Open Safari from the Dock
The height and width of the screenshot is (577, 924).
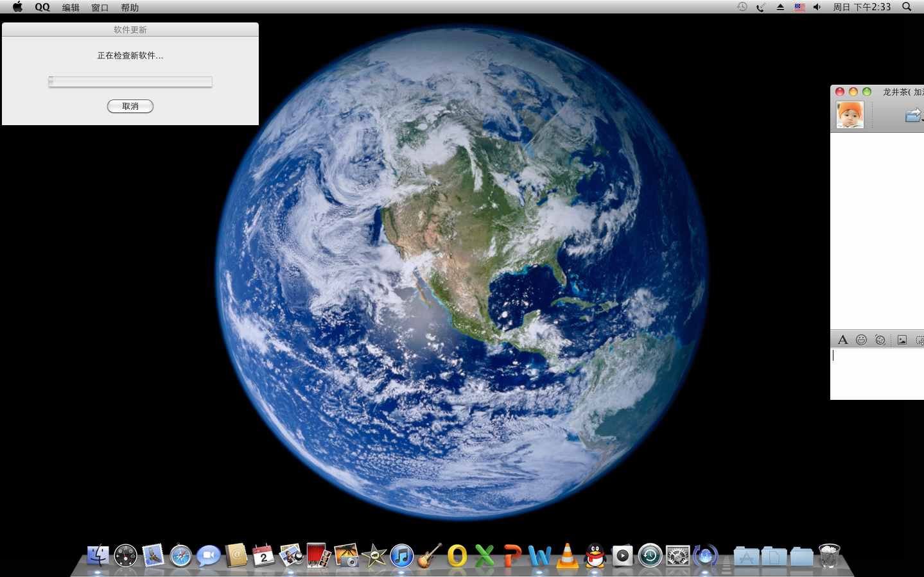click(x=181, y=556)
